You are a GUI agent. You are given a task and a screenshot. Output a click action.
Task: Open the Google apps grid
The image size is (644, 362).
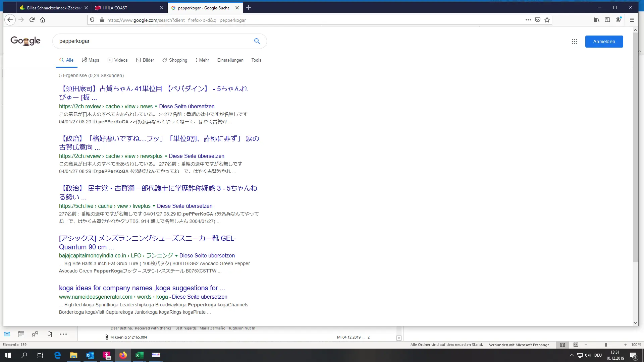click(575, 42)
